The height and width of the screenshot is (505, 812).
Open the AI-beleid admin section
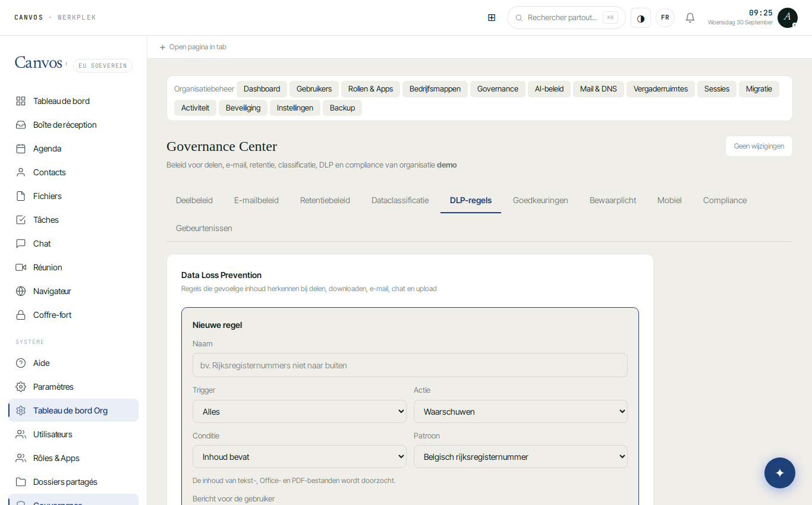(x=549, y=89)
